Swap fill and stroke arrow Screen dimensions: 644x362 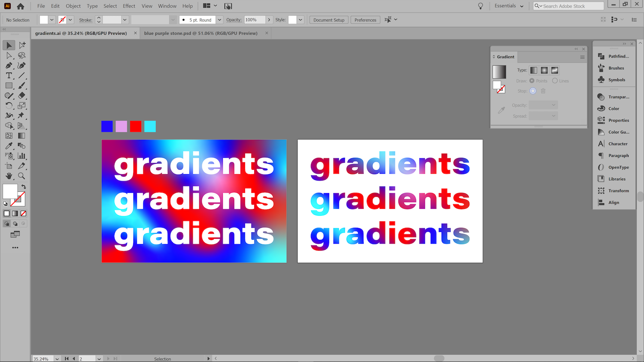click(x=24, y=187)
